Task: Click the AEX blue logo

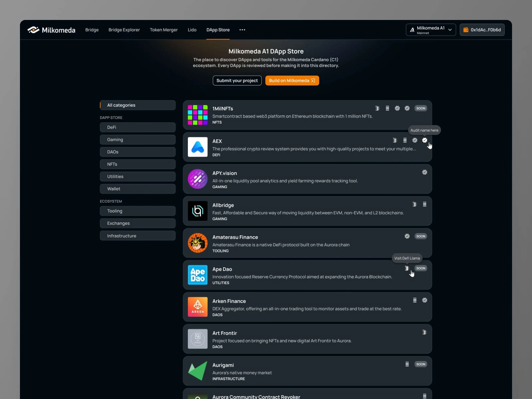Action: tap(198, 147)
